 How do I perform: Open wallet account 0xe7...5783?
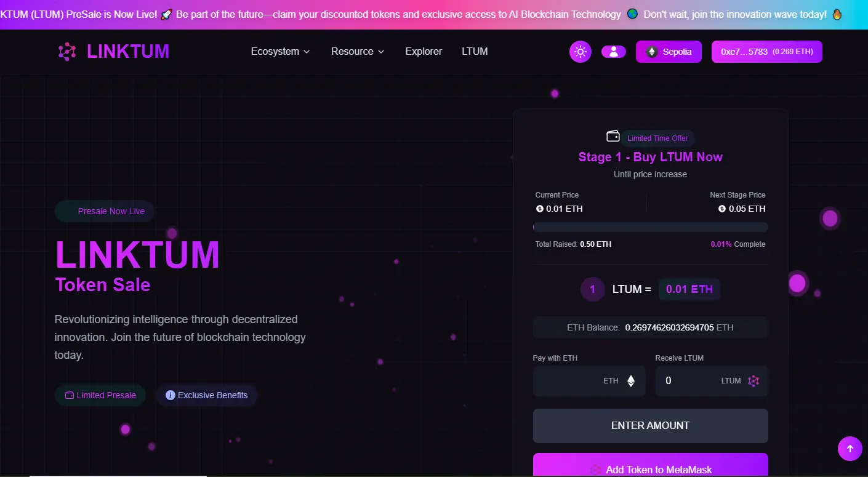pyautogui.click(x=767, y=52)
